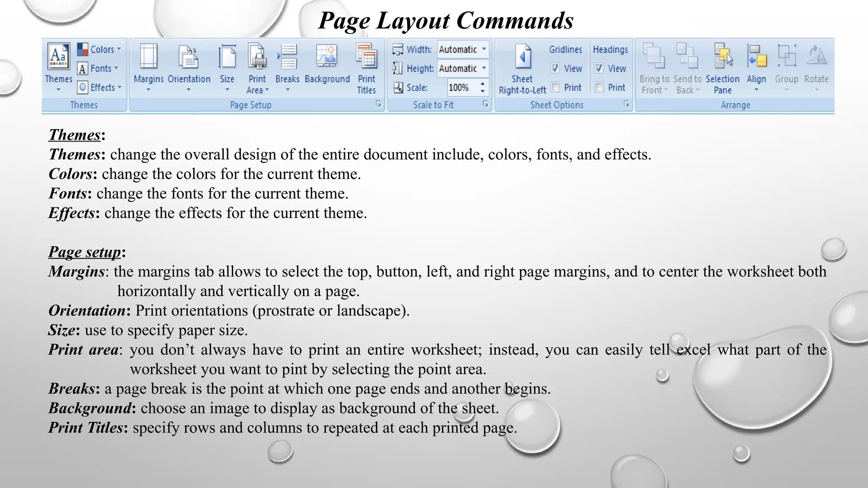Click the Arrange group label
Viewport: 868px width, 488px height.
coord(735,105)
